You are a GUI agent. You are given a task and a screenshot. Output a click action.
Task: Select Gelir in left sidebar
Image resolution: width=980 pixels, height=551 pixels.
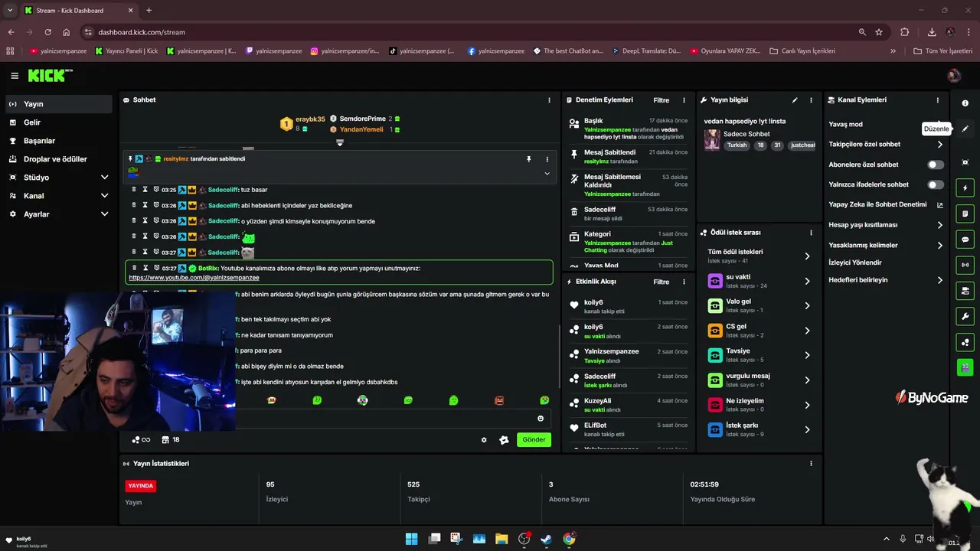[x=58, y=122]
